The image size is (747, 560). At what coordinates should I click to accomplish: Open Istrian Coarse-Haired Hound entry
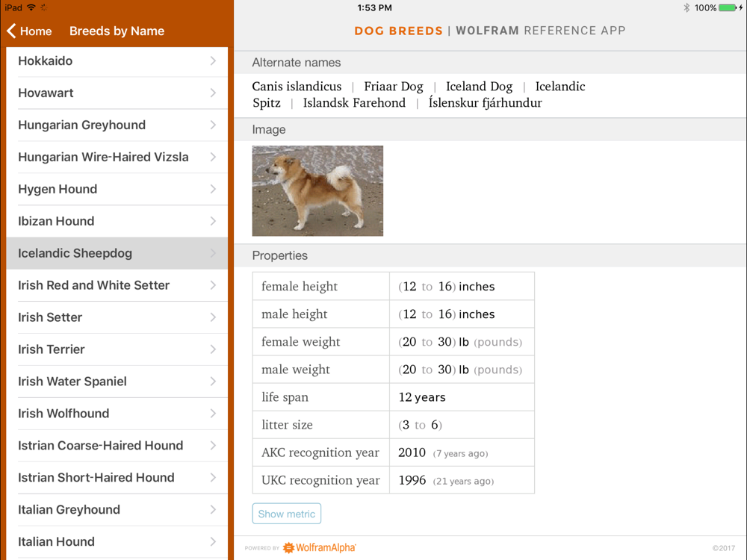pos(117,445)
